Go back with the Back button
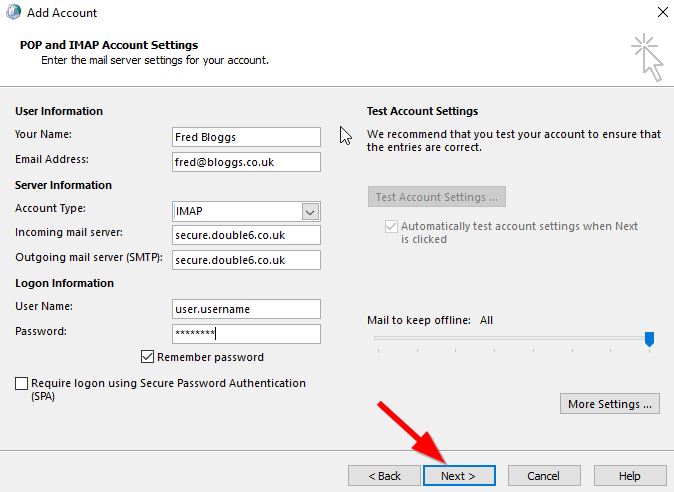 tap(384, 476)
